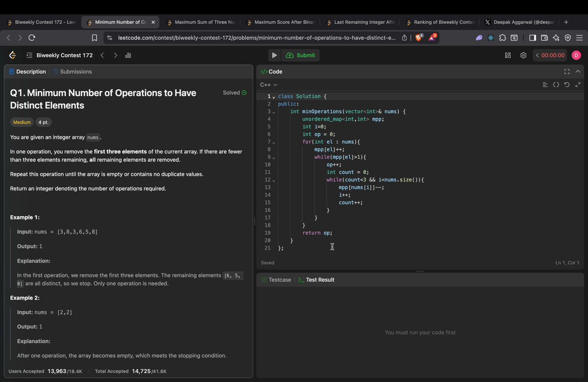The height and width of the screenshot is (382, 588).
Task: Click the Ln 1, Col 1 status
Action: click(567, 262)
